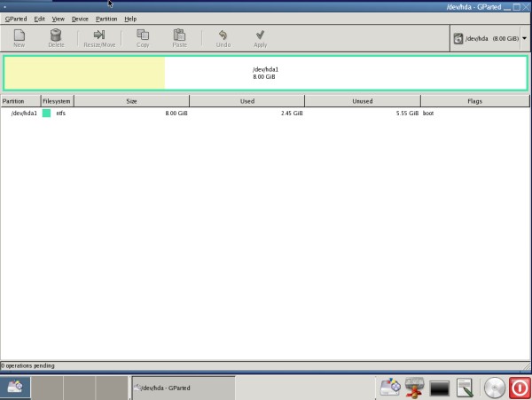Click the Flags column header
The image size is (532, 400).
point(475,101)
